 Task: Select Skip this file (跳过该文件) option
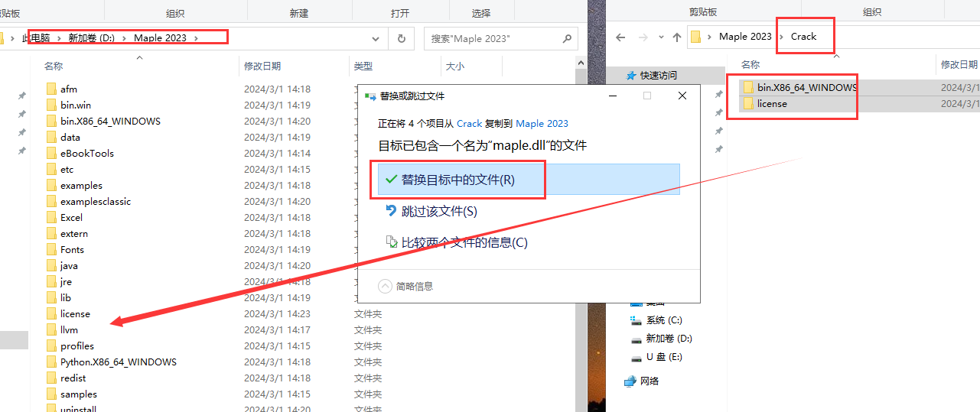(x=439, y=211)
